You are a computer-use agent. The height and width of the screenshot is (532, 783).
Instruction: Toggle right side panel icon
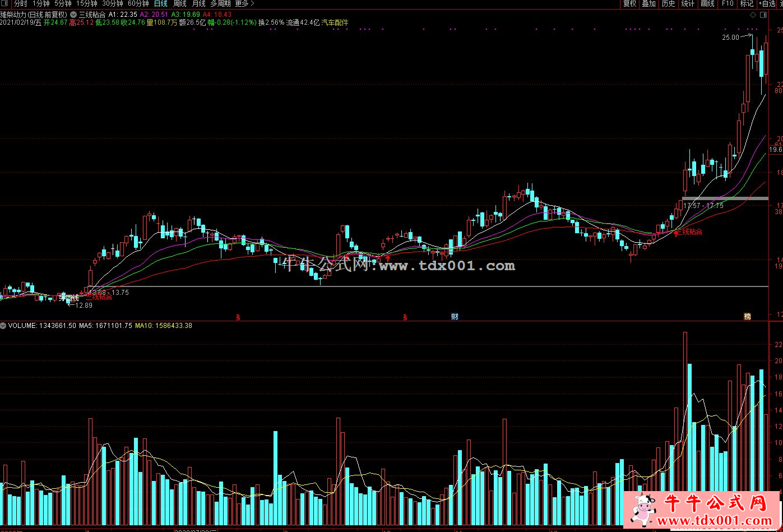(762, 15)
